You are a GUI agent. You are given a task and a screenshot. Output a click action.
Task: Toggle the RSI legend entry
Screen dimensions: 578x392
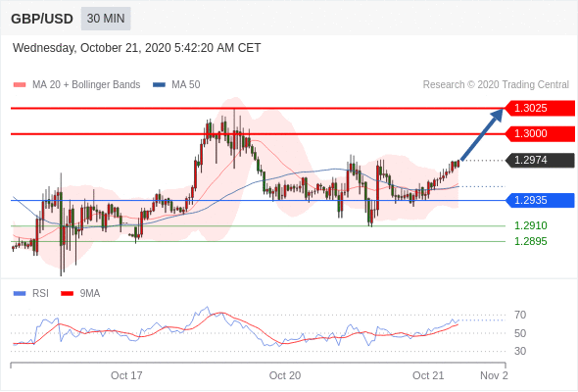[x=31, y=294]
